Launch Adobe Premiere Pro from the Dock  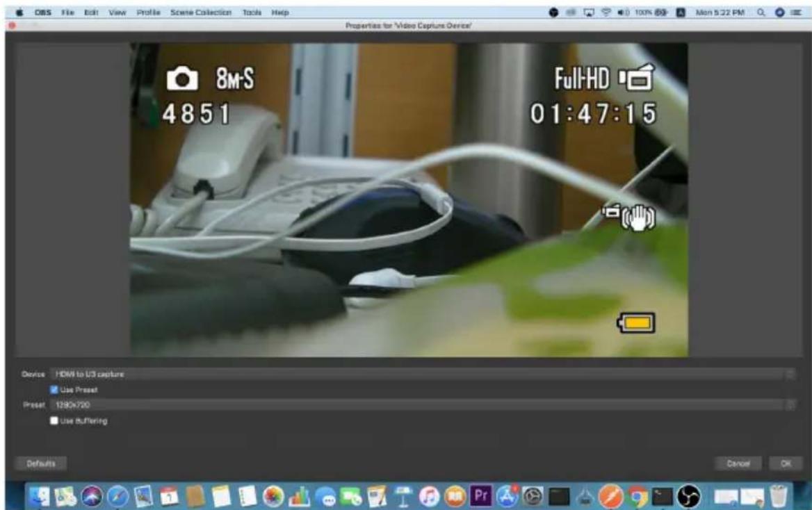(481, 495)
